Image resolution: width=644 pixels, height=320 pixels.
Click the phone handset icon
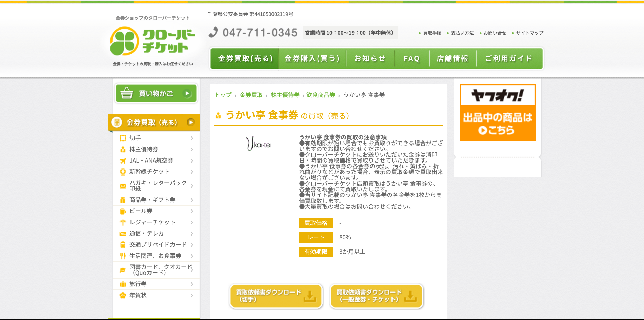tap(213, 32)
